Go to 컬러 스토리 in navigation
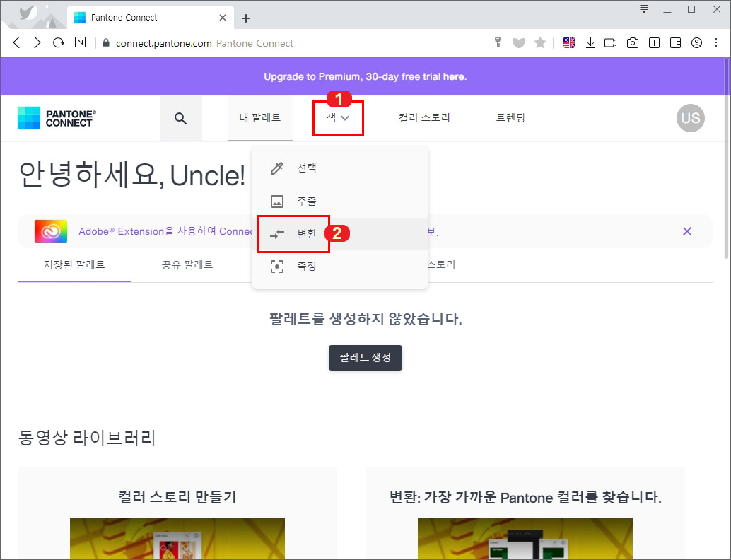Screen dimensions: 731x560 click(x=424, y=118)
